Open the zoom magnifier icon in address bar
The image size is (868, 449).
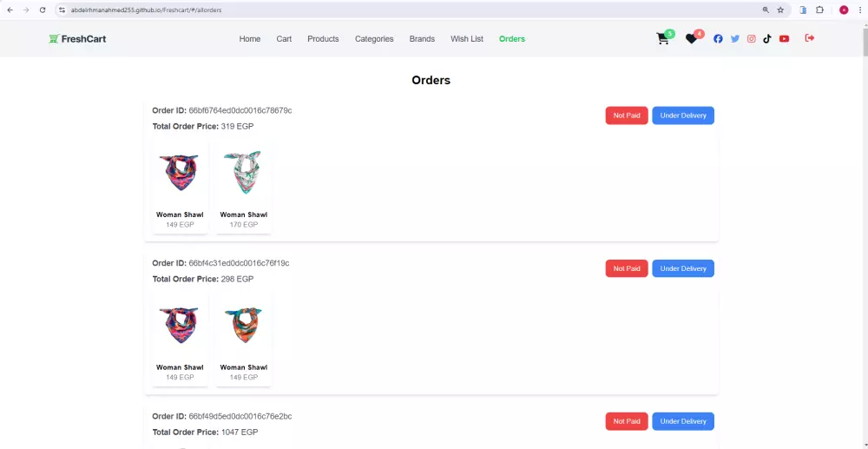pyautogui.click(x=766, y=10)
